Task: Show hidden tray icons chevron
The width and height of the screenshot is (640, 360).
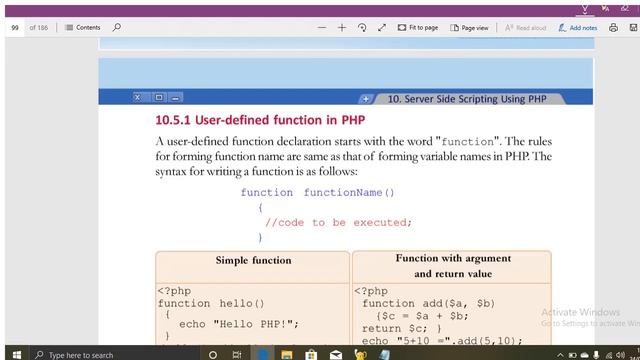Action: (560, 355)
